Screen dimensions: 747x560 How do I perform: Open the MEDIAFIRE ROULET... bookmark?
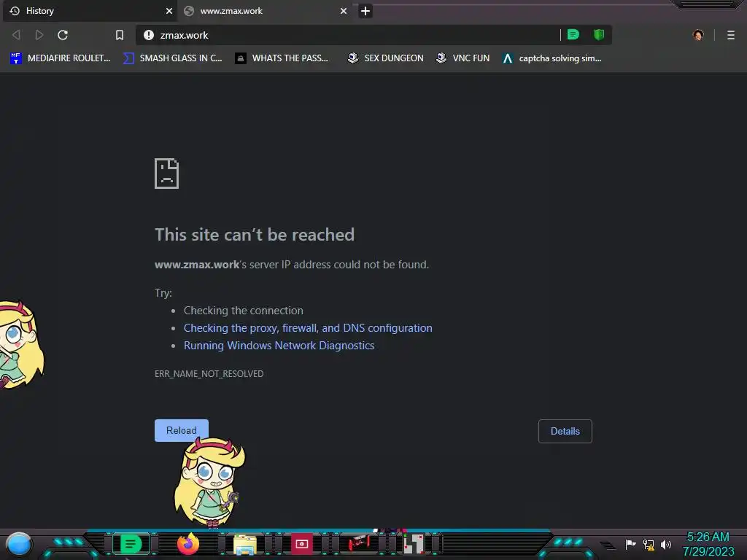point(60,58)
